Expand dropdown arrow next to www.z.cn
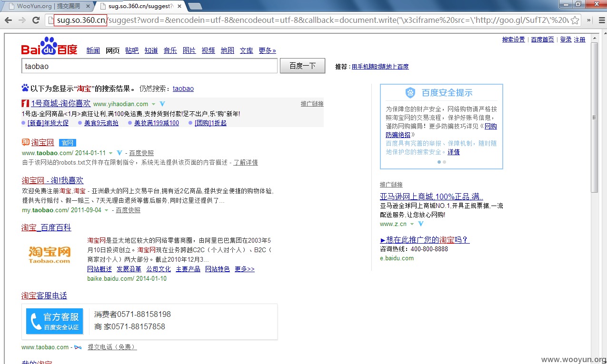The height and width of the screenshot is (364, 607). [x=412, y=224]
